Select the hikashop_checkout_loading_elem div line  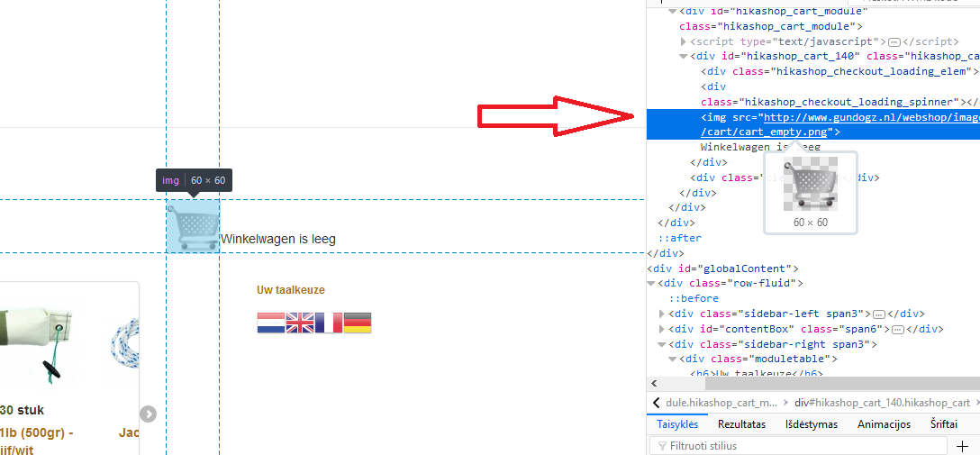click(839, 71)
